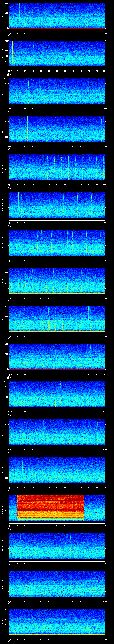Click the red vertical spike in the 13:31 spectrogram
This screenshot has height=644, width=114.
click(20, 14)
